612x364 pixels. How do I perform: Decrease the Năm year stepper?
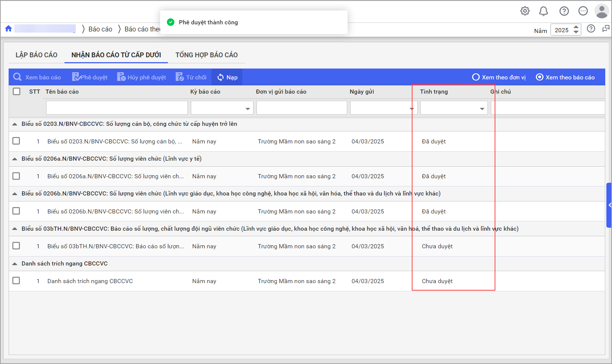pyautogui.click(x=576, y=32)
